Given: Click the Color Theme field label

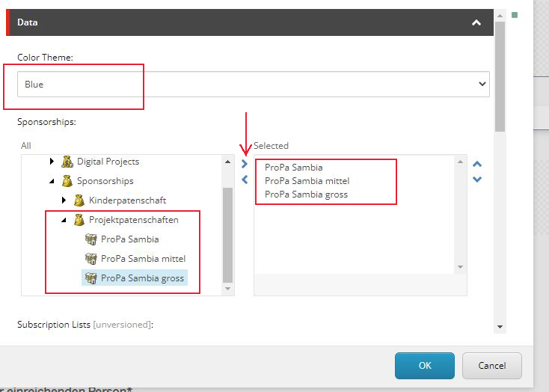Looking at the screenshot, I should tap(45, 57).
